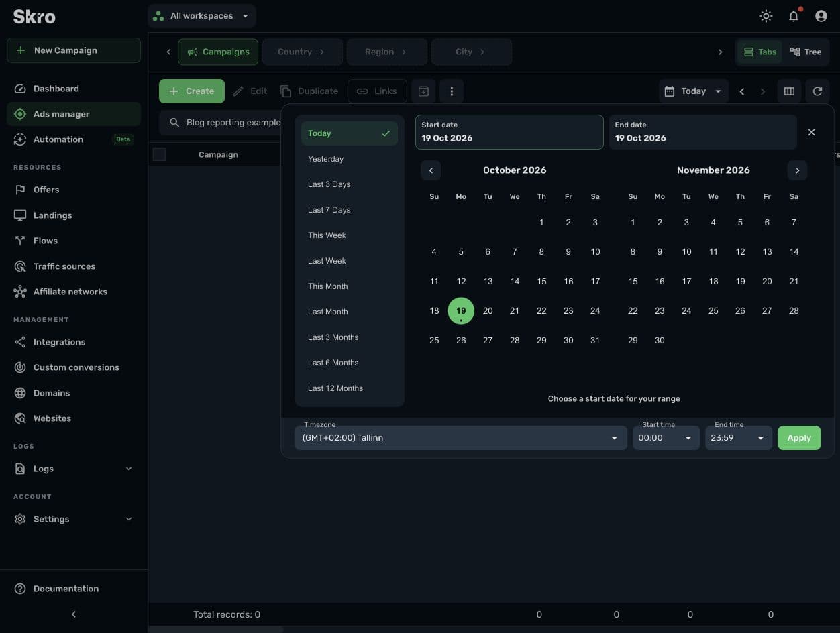Image resolution: width=840 pixels, height=633 pixels.
Task: Show next month in calendar
Action: coord(797,170)
